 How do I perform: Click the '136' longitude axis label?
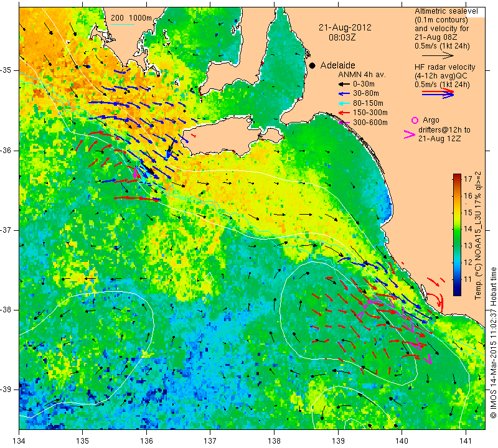pos(146,441)
